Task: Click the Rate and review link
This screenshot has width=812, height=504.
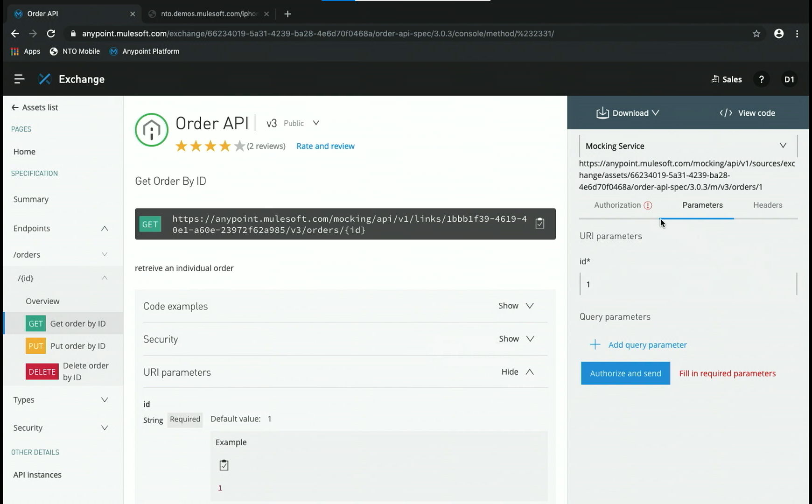Action: coord(325,146)
